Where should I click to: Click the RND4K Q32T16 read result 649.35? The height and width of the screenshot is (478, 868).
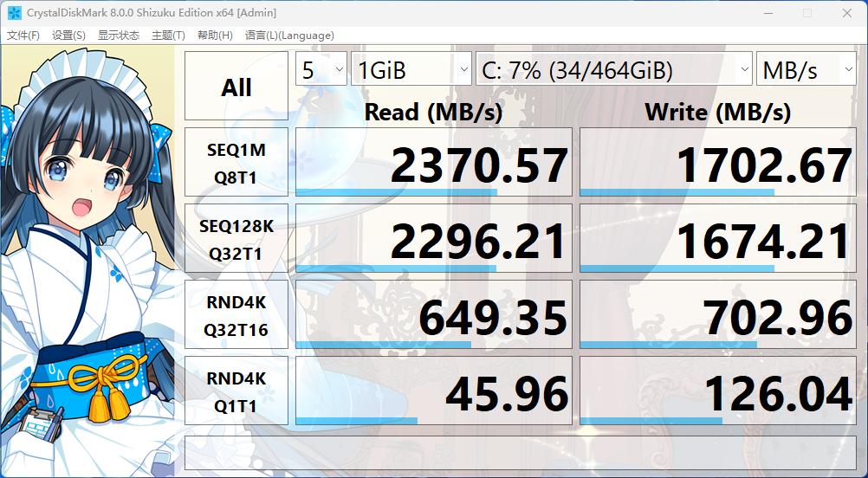click(x=434, y=315)
